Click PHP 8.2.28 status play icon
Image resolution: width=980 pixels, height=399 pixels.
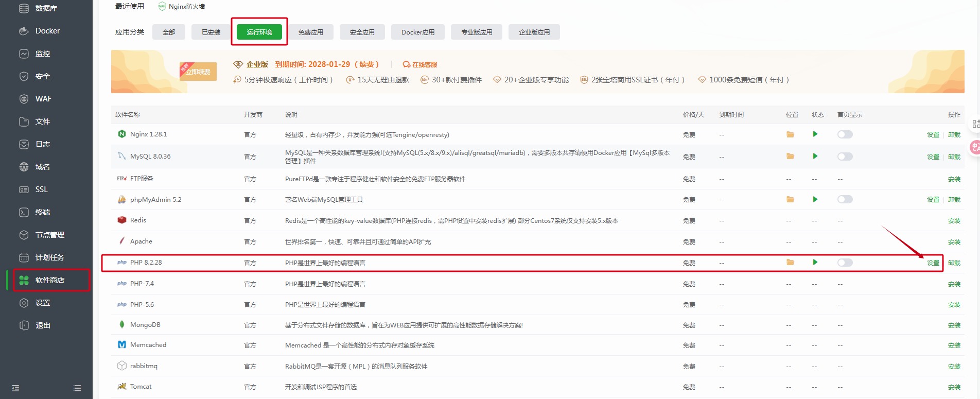click(815, 263)
